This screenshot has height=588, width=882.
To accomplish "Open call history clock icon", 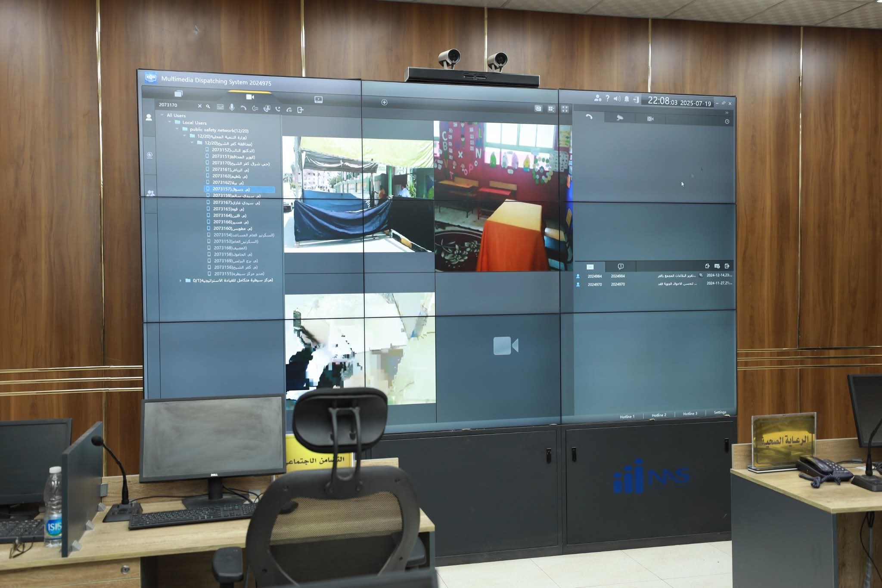I will tap(727, 121).
